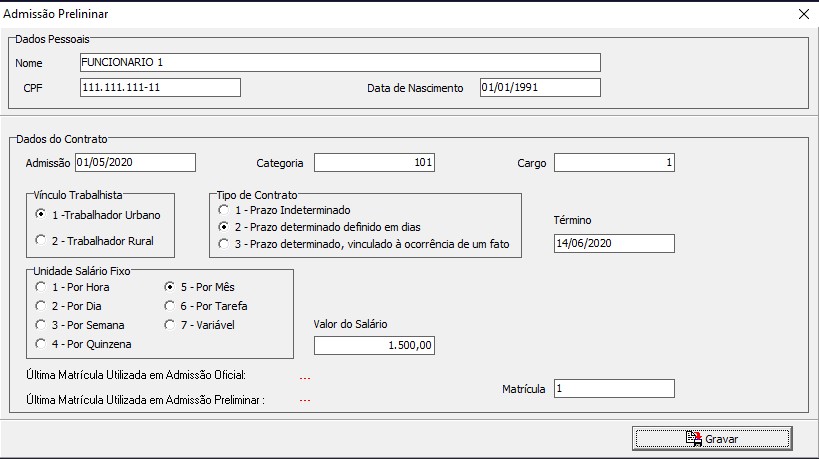Select 1 - Por Hora salary unit

pyautogui.click(x=40, y=287)
